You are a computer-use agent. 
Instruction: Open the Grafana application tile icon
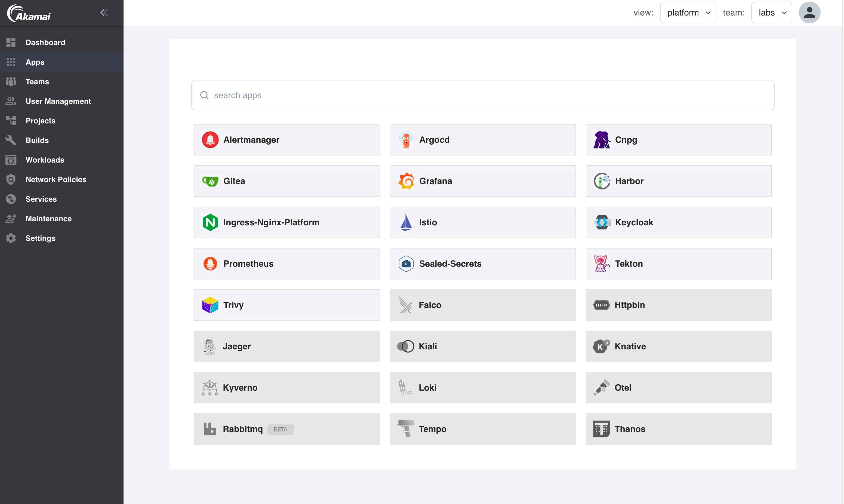406,181
